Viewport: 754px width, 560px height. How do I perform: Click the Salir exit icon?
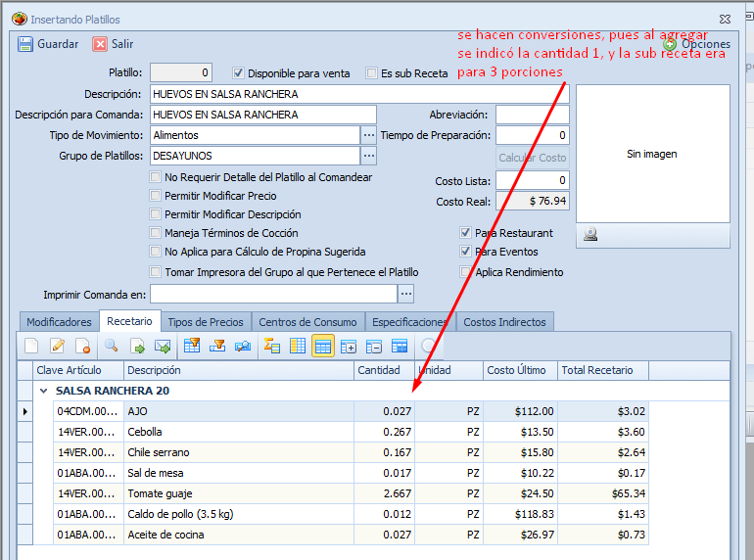point(100,44)
